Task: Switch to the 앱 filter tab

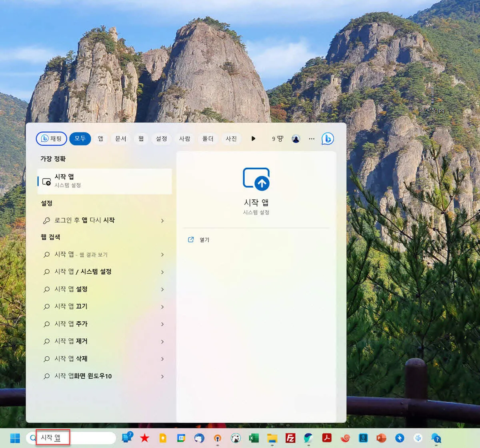Action: [x=100, y=139]
